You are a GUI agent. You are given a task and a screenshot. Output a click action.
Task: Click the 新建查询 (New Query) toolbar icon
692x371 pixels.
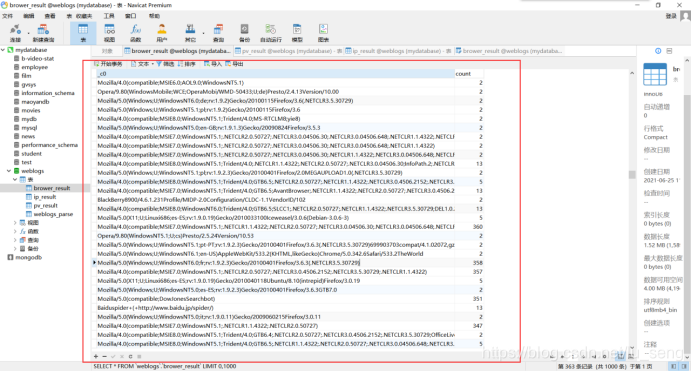43,33
